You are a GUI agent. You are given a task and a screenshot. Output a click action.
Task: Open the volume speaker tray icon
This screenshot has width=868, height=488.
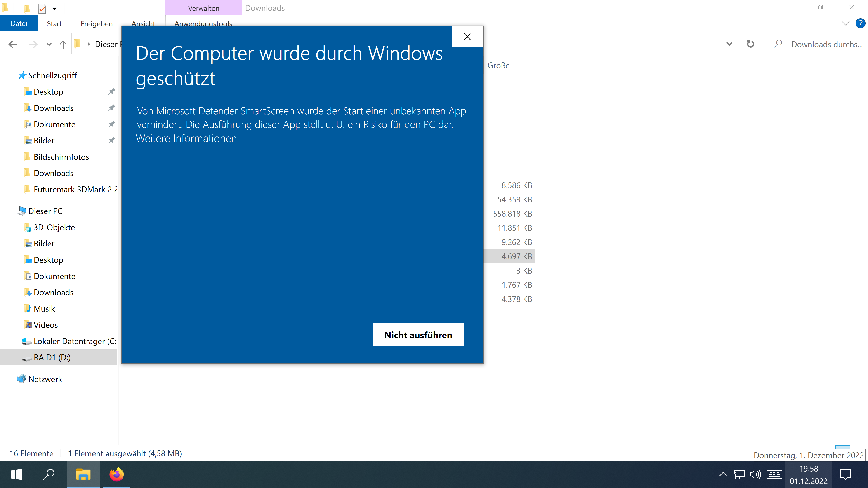pyautogui.click(x=755, y=474)
